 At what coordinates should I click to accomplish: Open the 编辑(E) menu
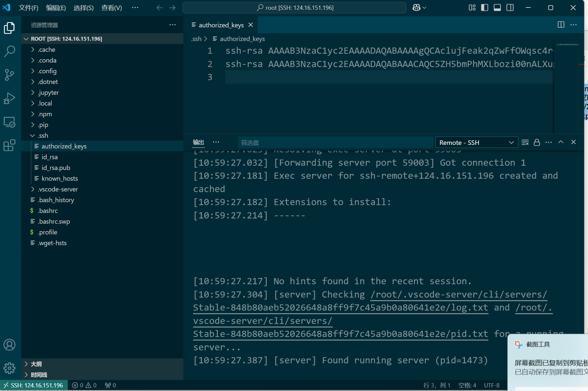(56, 7)
